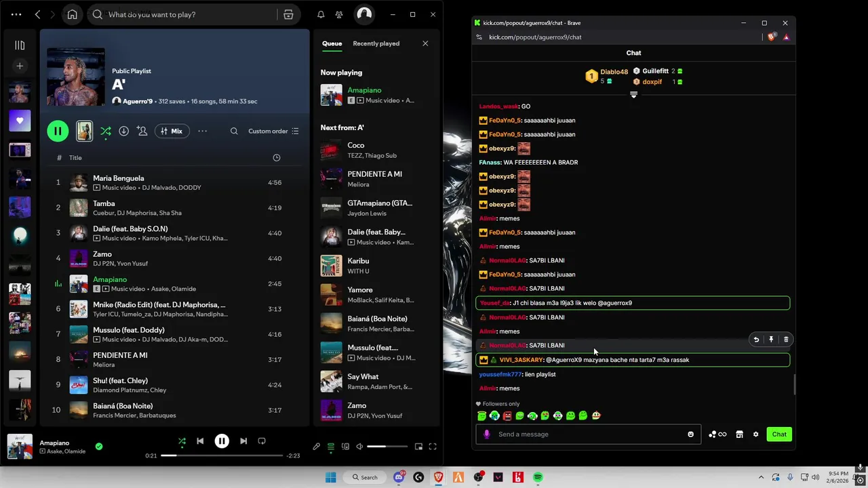The width and height of the screenshot is (868, 488).
Task: Select Coco in the queue
Action: 375,150
